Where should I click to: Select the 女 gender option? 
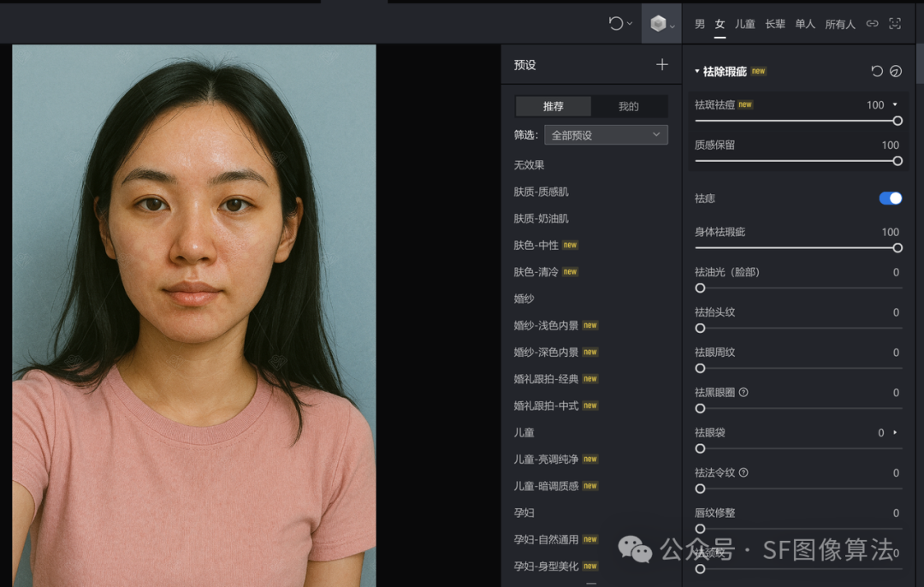click(x=720, y=24)
